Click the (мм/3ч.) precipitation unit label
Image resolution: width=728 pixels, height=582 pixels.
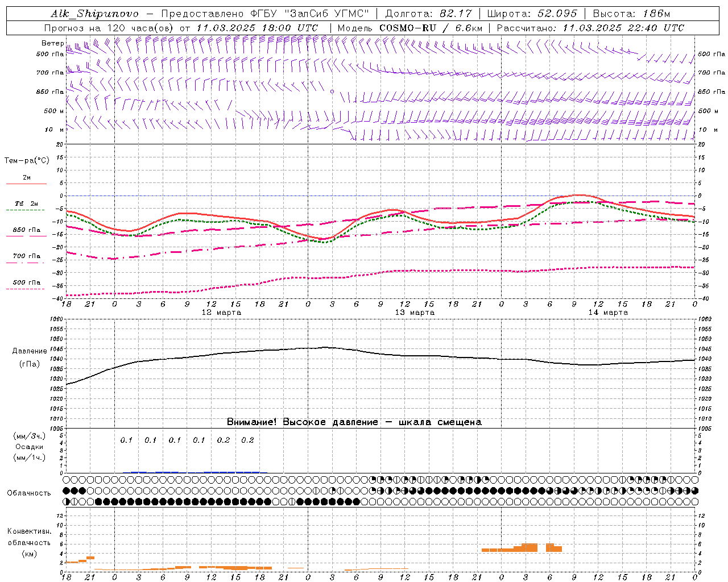[x=30, y=436]
